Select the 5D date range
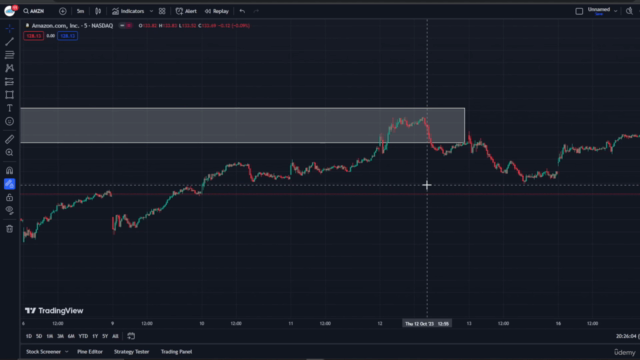640x360 pixels. click(x=39, y=336)
